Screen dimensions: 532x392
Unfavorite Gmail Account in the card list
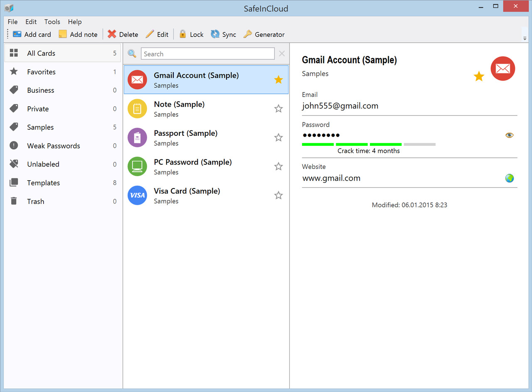point(278,80)
